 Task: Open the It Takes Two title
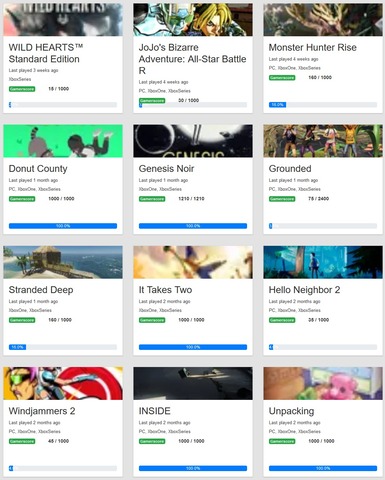165,290
